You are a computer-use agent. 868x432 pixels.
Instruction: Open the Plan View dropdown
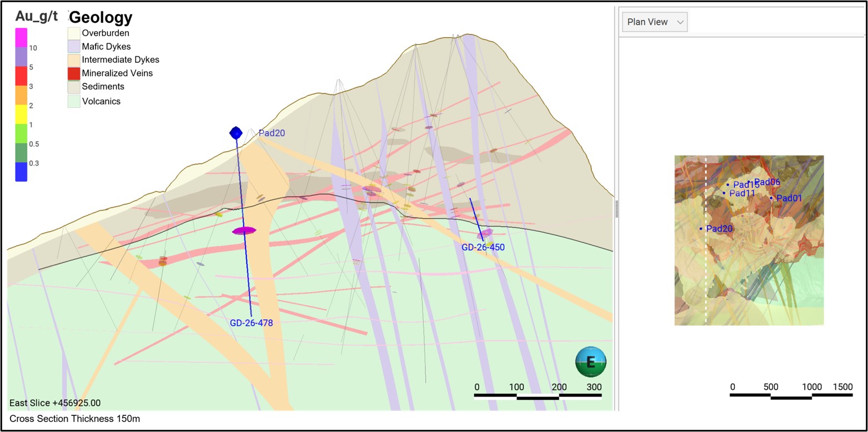point(655,22)
